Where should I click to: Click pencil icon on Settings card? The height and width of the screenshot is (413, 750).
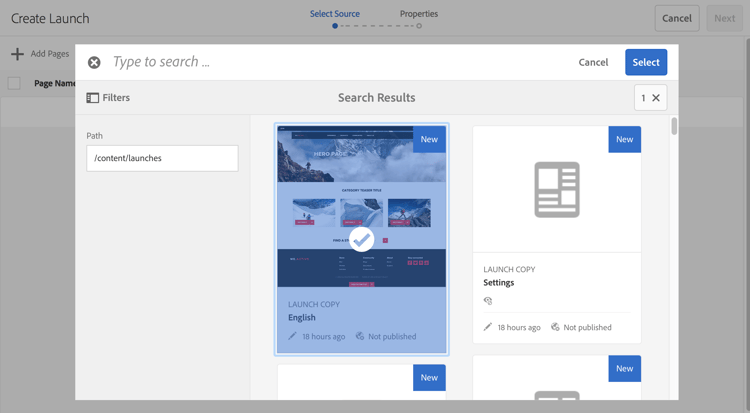pyautogui.click(x=487, y=327)
